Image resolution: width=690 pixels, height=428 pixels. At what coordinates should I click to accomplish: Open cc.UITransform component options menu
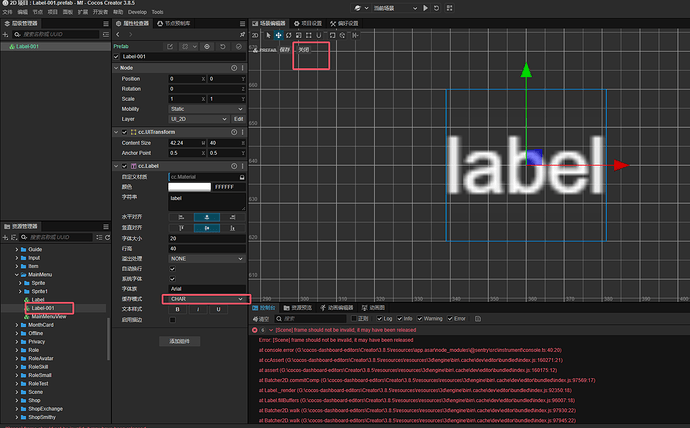242,132
